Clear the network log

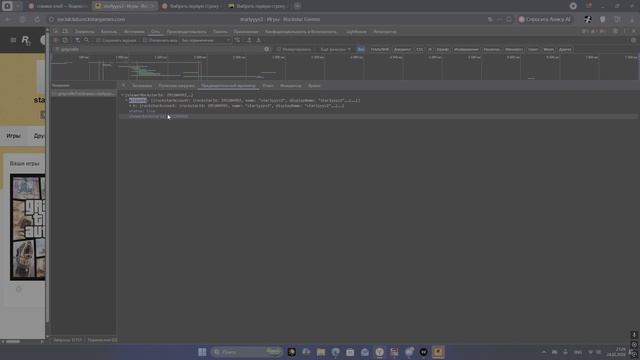click(x=65, y=40)
